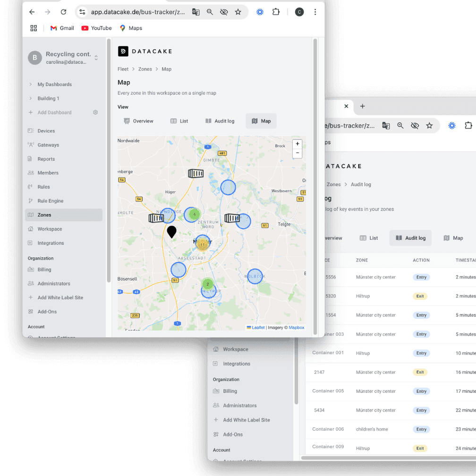
Task: Open site information icon in front address bar
Action: click(82, 12)
